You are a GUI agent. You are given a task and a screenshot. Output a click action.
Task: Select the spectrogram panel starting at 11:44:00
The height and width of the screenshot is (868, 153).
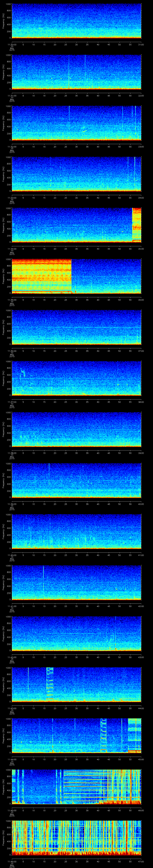76,736
